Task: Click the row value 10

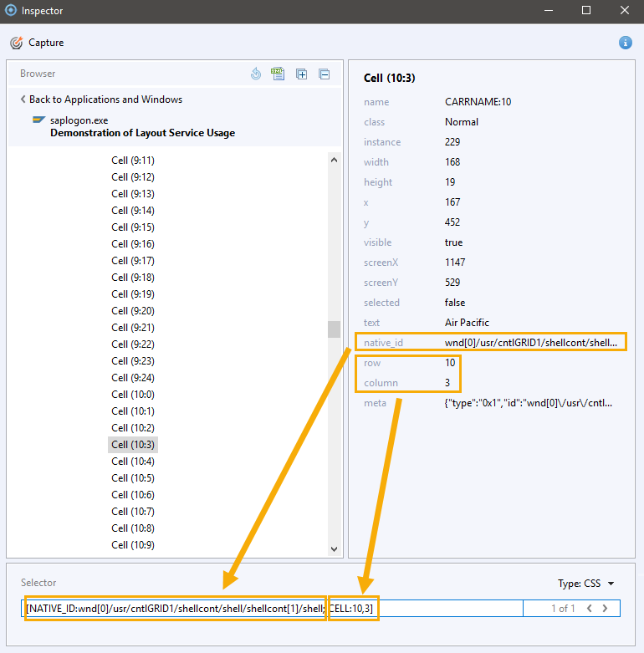Action: point(450,363)
